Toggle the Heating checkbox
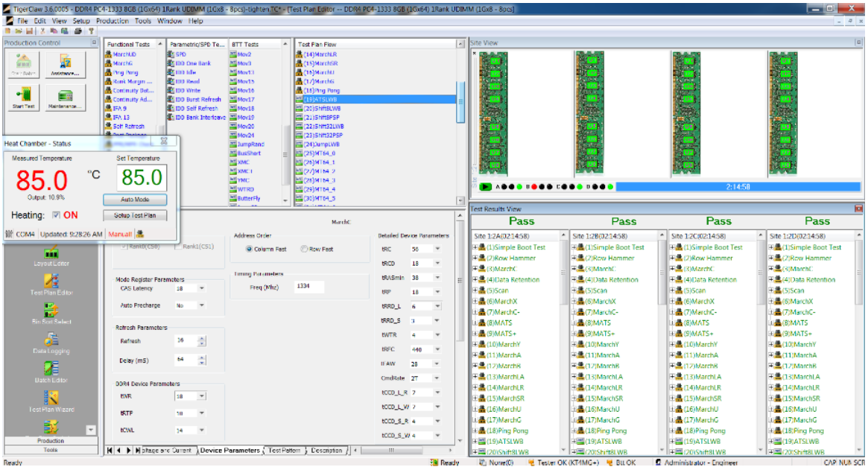 click(55, 215)
